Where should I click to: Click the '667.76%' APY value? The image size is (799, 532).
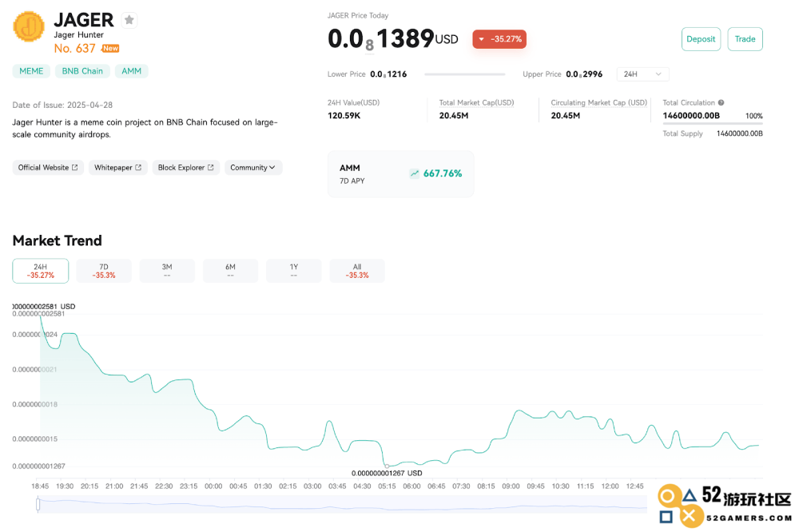443,174
